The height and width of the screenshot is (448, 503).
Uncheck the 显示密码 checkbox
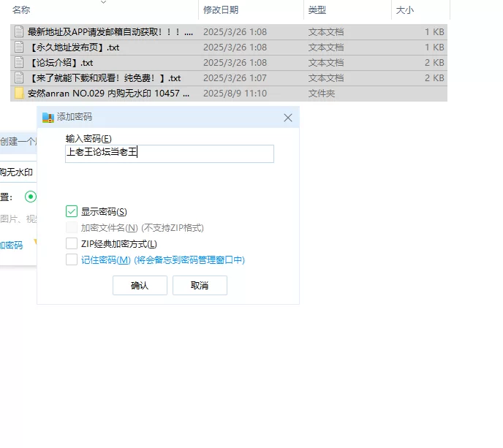click(72, 211)
